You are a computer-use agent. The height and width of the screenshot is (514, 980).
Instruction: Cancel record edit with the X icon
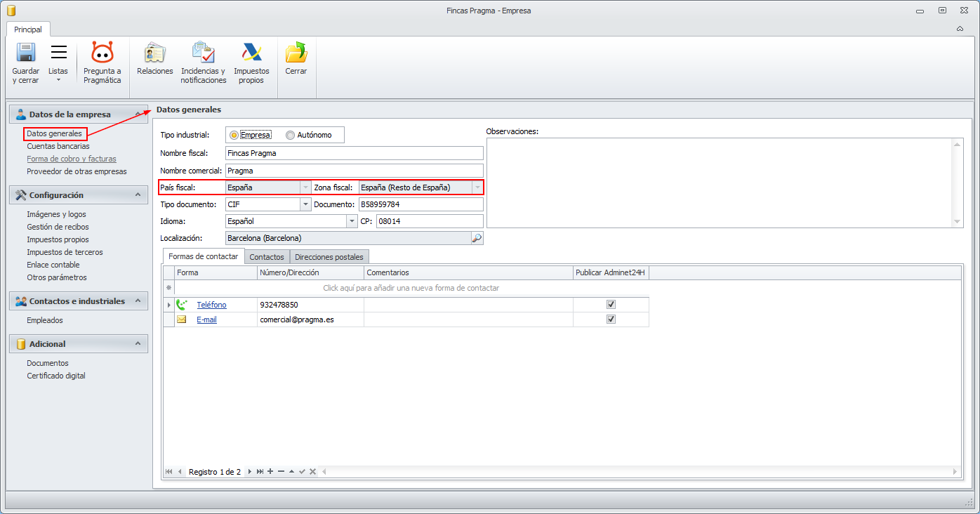(312, 472)
